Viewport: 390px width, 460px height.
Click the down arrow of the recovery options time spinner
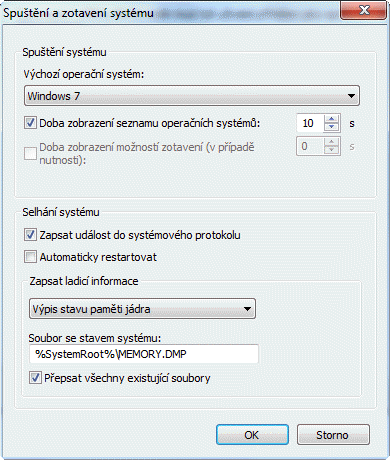click(x=331, y=150)
